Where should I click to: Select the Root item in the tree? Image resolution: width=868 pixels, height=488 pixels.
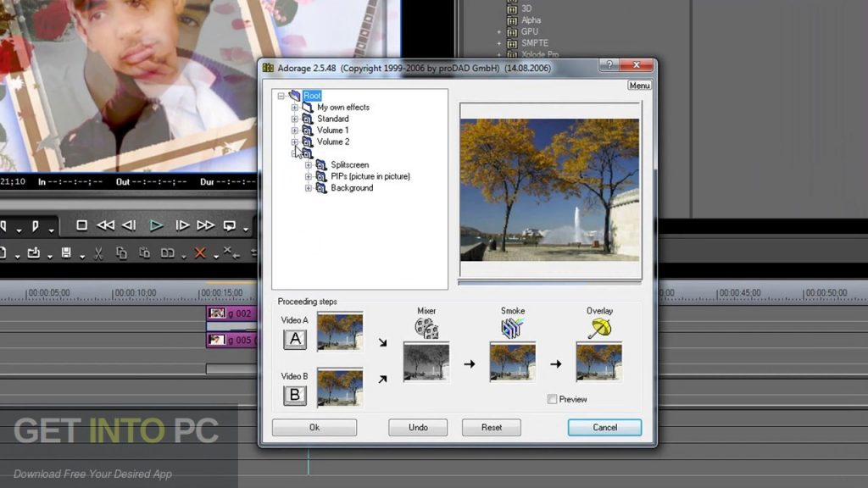[x=312, y=96]
